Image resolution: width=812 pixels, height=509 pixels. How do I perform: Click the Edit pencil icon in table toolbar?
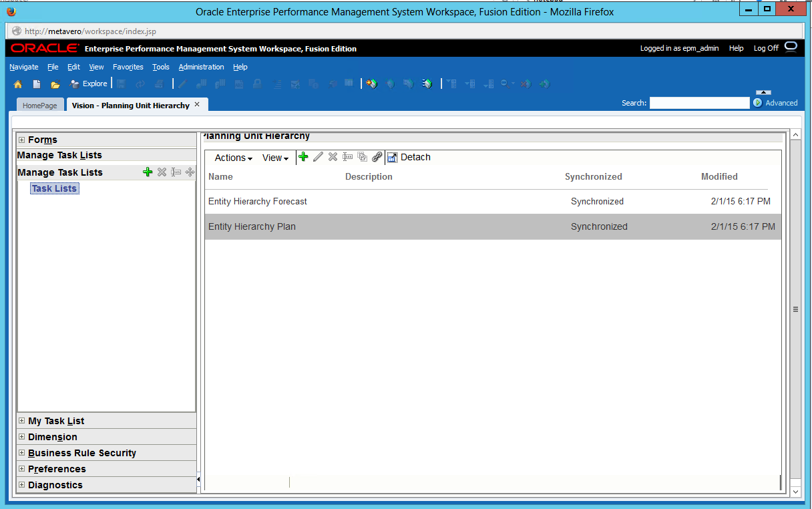pos(318,157)
